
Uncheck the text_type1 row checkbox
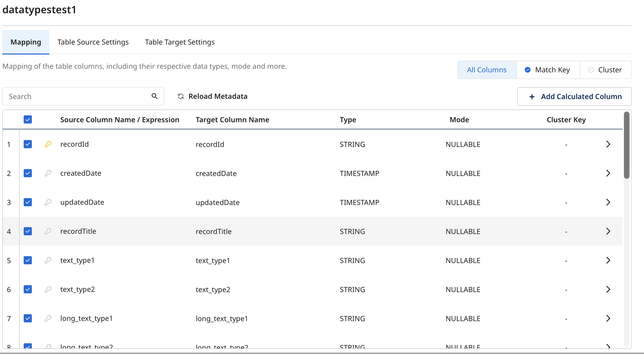coord(28,260)
